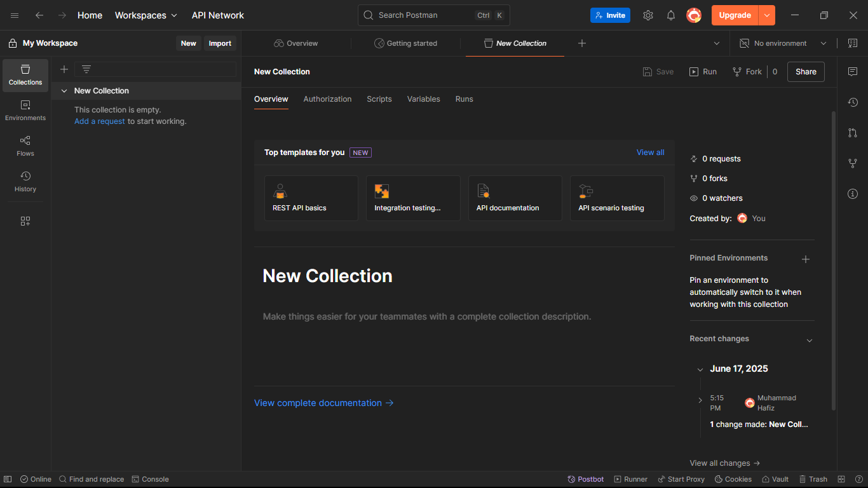Click the notifications bell icon
The image size is (868, 488).
pos(671,15)
